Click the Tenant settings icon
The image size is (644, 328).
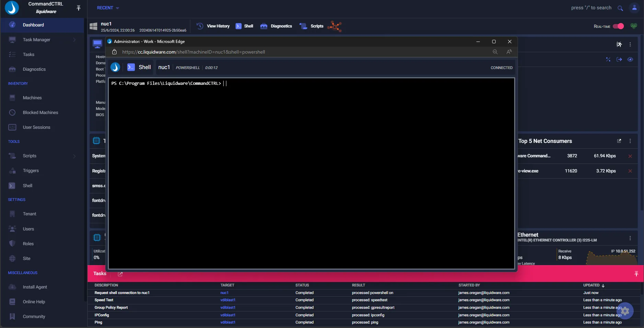[x=12, y=214]
